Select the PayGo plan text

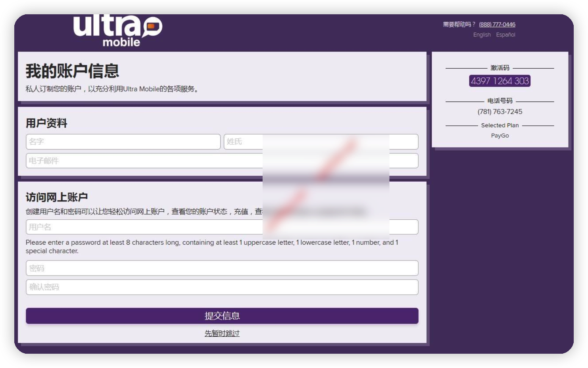coord(500,136)
